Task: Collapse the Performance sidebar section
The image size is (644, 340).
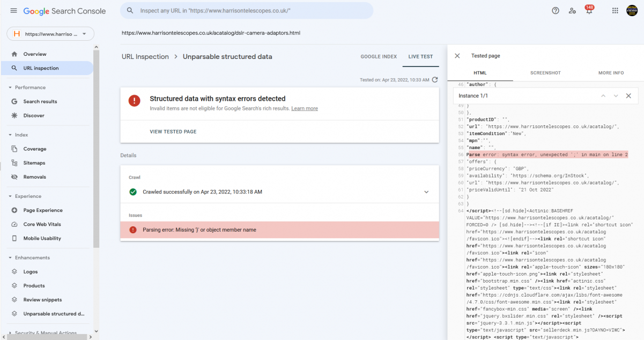Action: click(10, 87)
